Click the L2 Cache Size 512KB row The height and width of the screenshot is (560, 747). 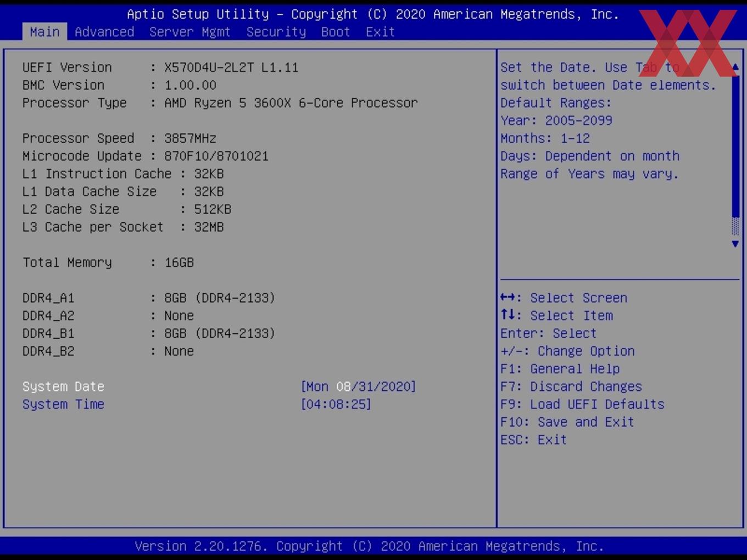click(x=127, y=209)
